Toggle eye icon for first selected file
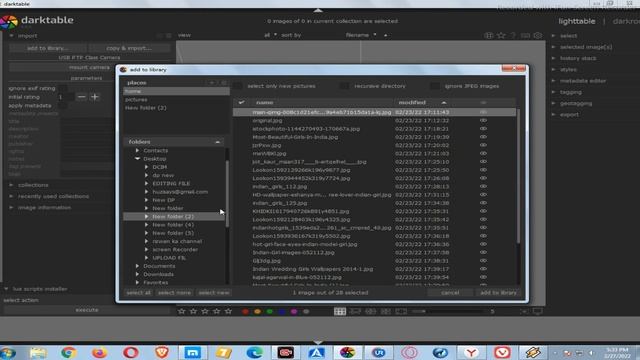 point(483,112)
